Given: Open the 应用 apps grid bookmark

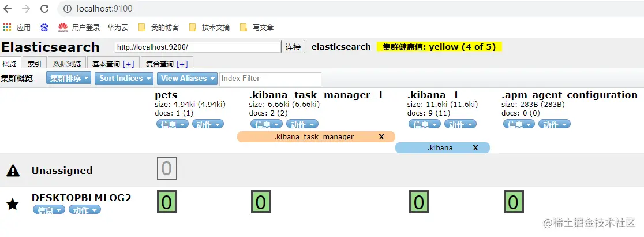Looking at the screenshot, I should tap(17, 28).
